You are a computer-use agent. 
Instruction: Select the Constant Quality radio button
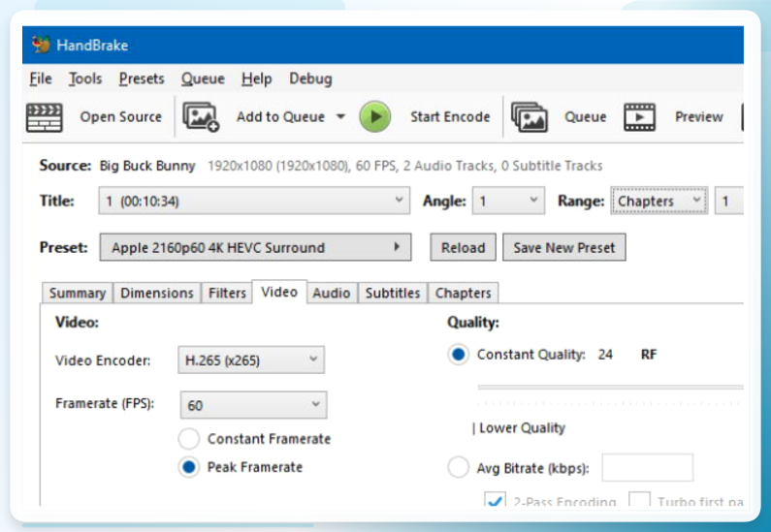pyautogui.click(x=459, y=354)
